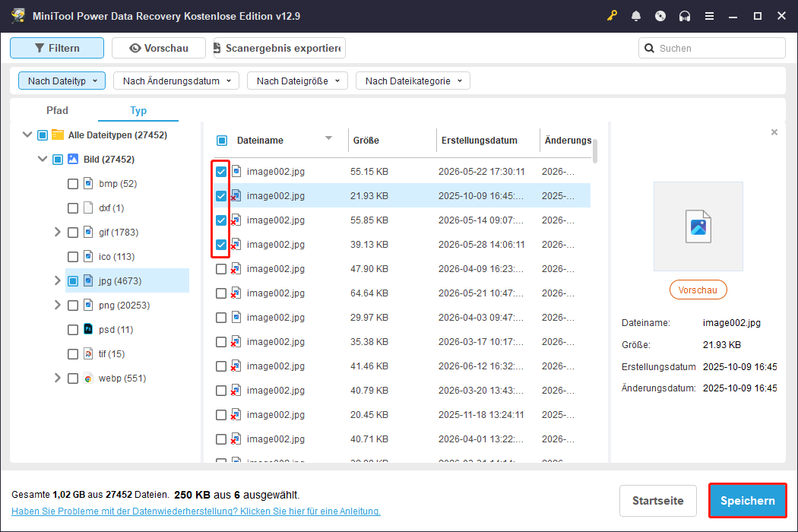Check the 35.38 KB image002.jpg checkbox
The image size is (798, 532).
(x=221, y=341)
